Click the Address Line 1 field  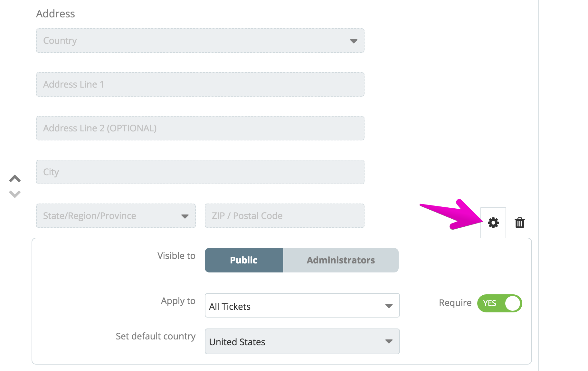point(200,84)
